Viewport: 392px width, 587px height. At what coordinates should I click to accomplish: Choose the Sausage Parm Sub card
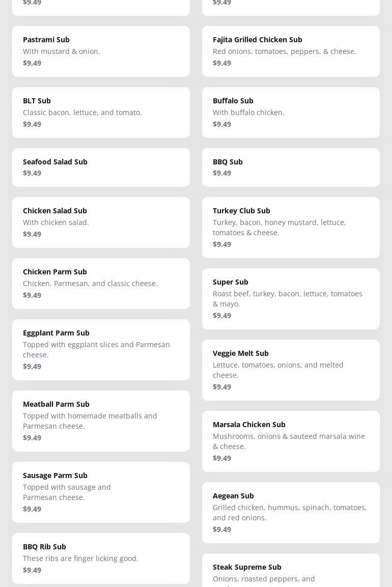(x=101, y=492)
